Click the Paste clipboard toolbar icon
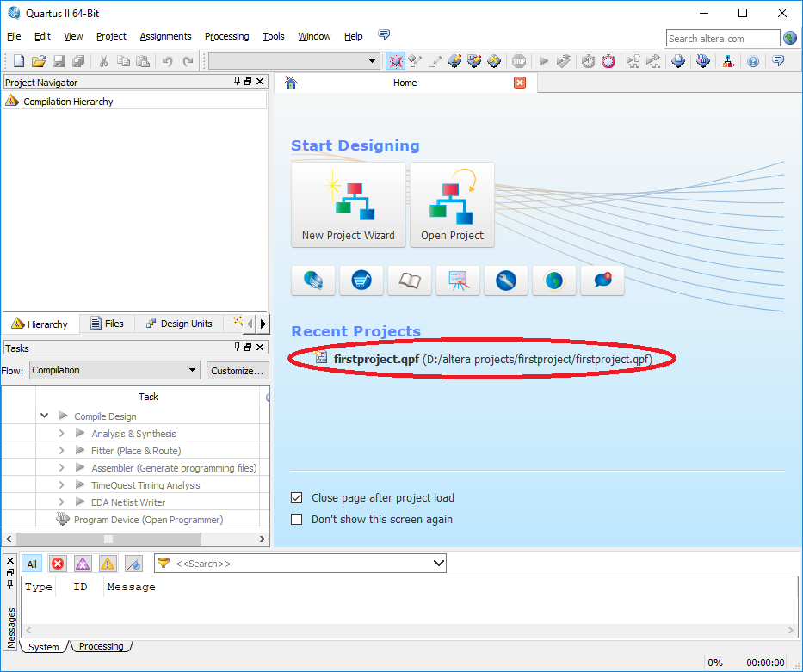This screenshot has height=672, width=803. pyautogui.click(x=143, y=61)
